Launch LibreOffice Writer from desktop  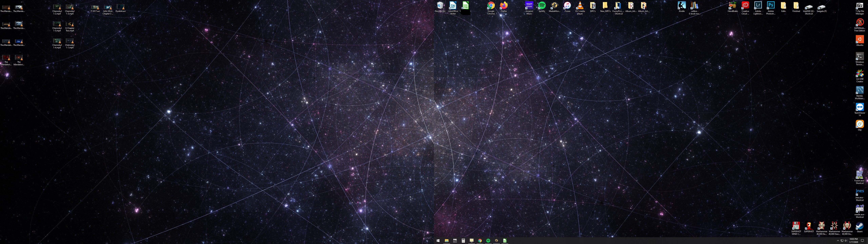click(x=453, y=8)
